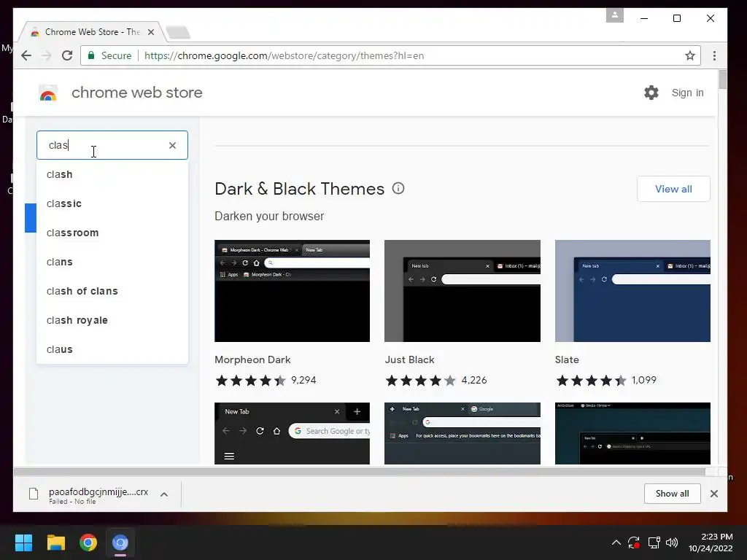Viewport: 747px width, 560px height.
Task: Open the Chrome profile avatar icon
Action: [x=614, y=15]
